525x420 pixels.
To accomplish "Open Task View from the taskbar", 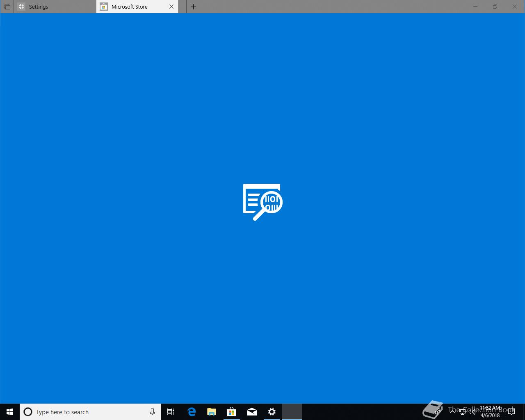I will pos(171,412).
